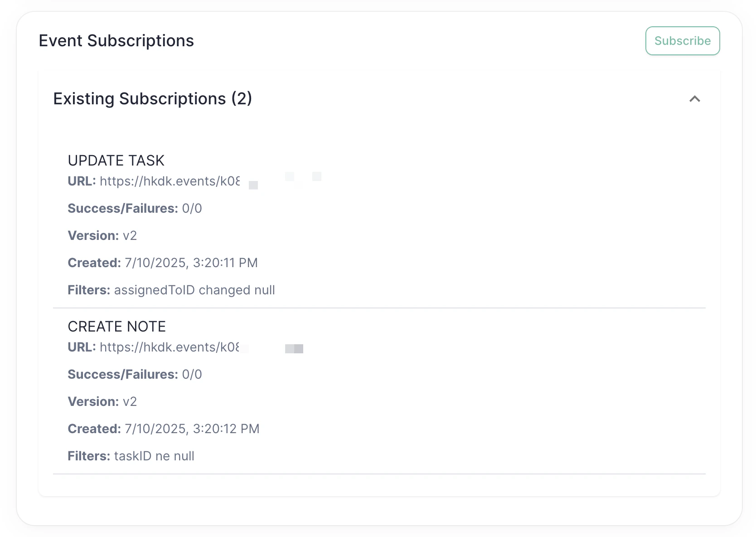Image resolution: width=756 pixels, height=537 pixels.
Task: Click the CREATE NOTE Success/Failures count
Action: pyautogui.click(x=193, y=374)
